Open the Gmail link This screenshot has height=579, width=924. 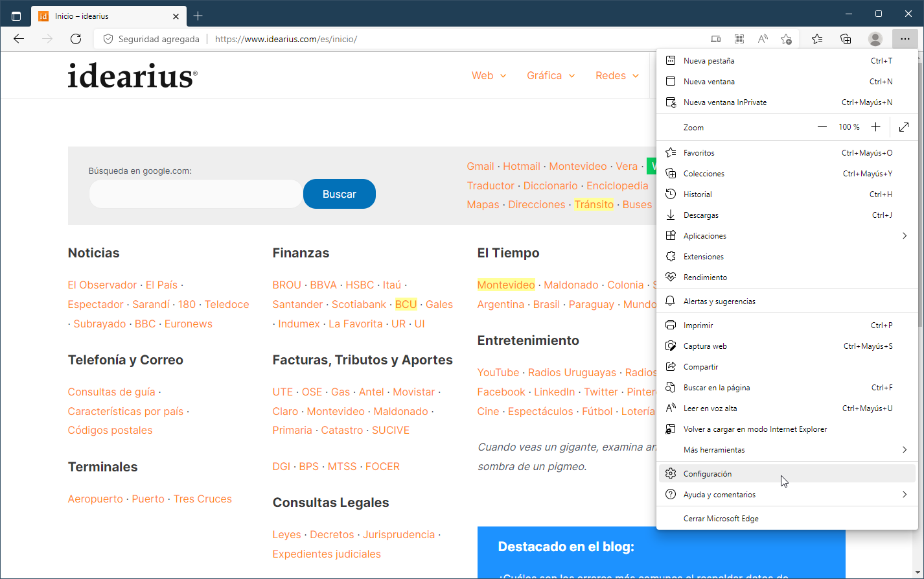click(x=480, y=167)
